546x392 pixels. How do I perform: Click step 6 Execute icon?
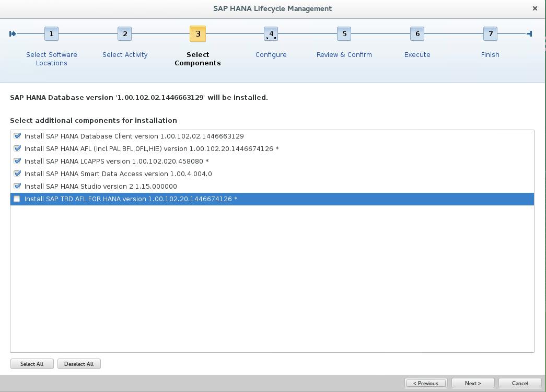(x=417, y=33)
